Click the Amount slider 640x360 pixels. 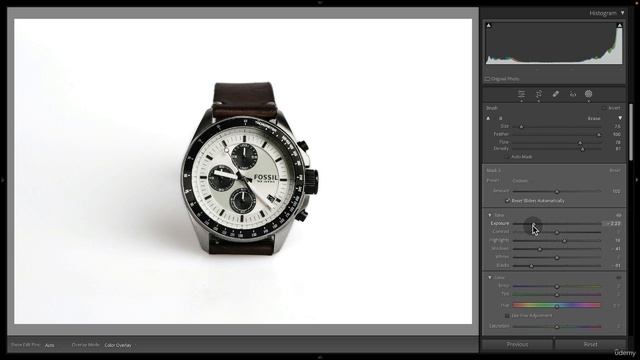click(x=556, y=191)
